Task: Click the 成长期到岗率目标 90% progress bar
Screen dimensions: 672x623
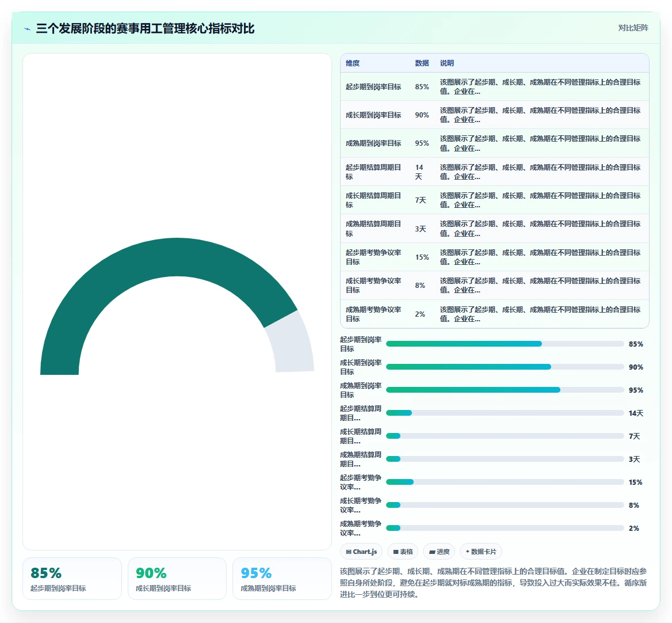Action: pos(505,367)
